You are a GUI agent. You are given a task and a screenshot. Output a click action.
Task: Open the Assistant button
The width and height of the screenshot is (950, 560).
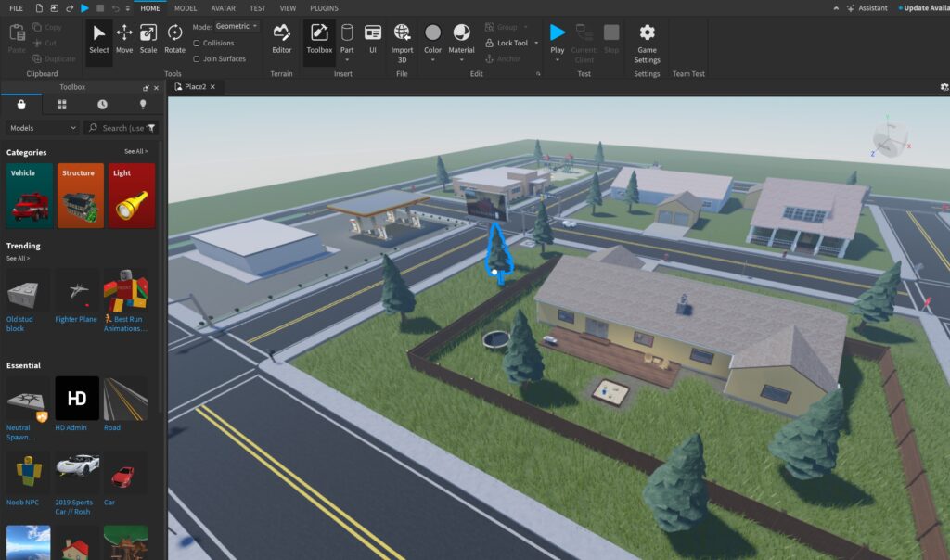pyautogui.click(x=867, y=8)
